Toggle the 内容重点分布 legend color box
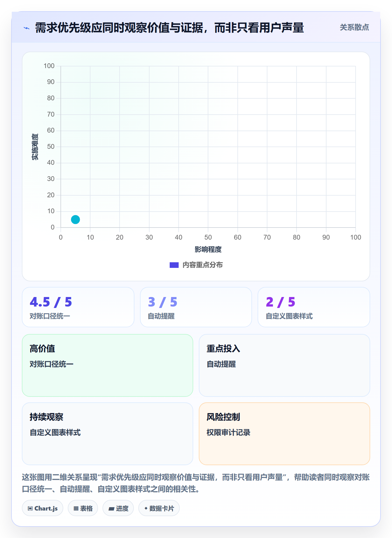 [x=174, y=265]
